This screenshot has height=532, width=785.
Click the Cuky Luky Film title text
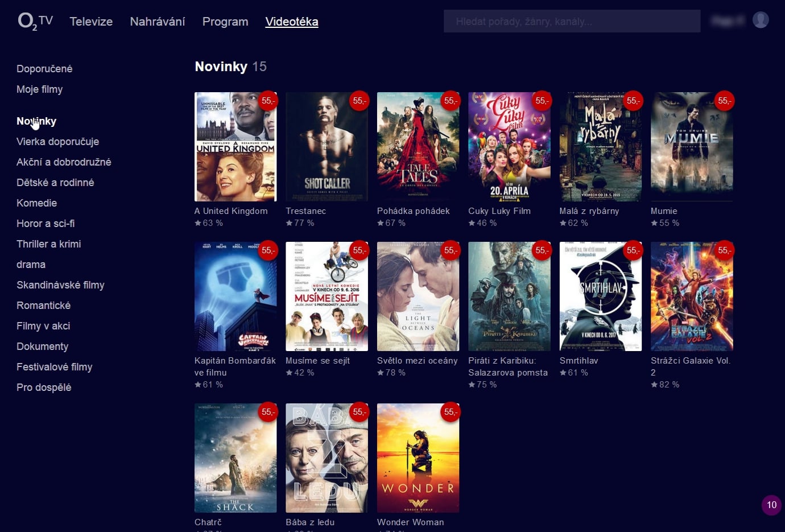pyautogui.click(x=499, y=211)
